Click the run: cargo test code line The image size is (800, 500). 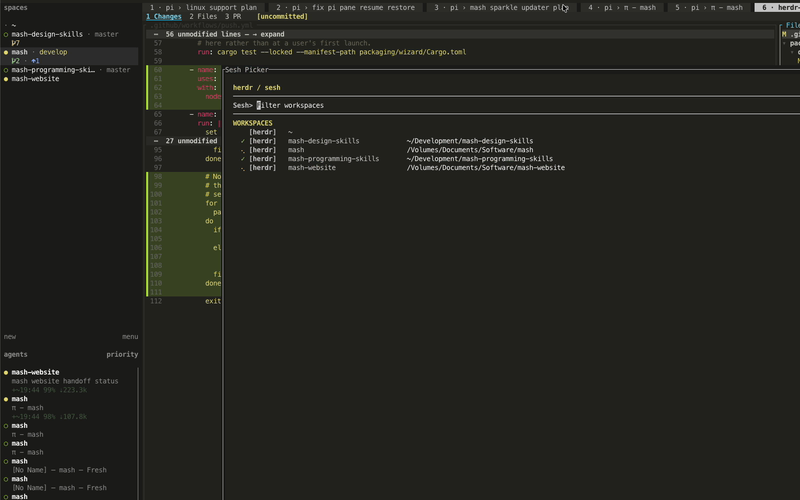[332, 52]
